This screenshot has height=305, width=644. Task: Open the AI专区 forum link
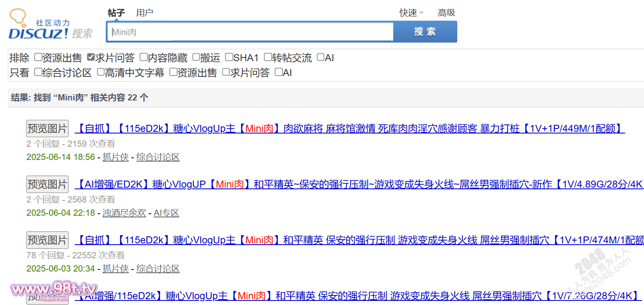(166, 213)
